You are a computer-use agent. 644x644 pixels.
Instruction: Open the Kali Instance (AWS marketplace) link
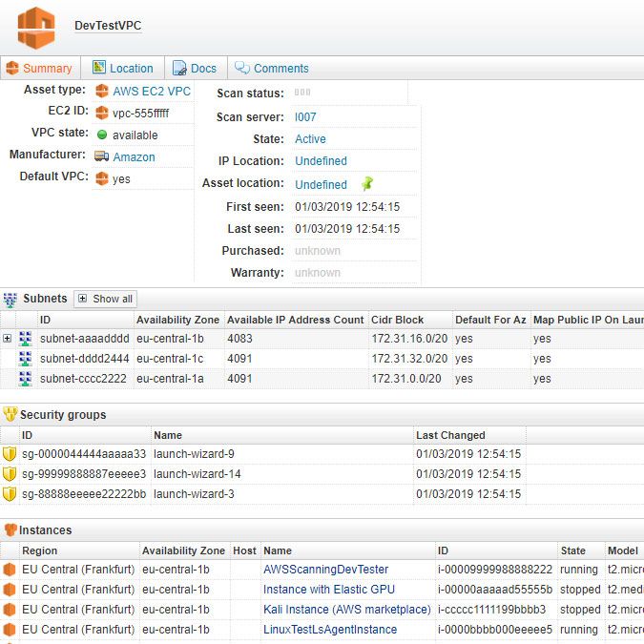(346, 609)
